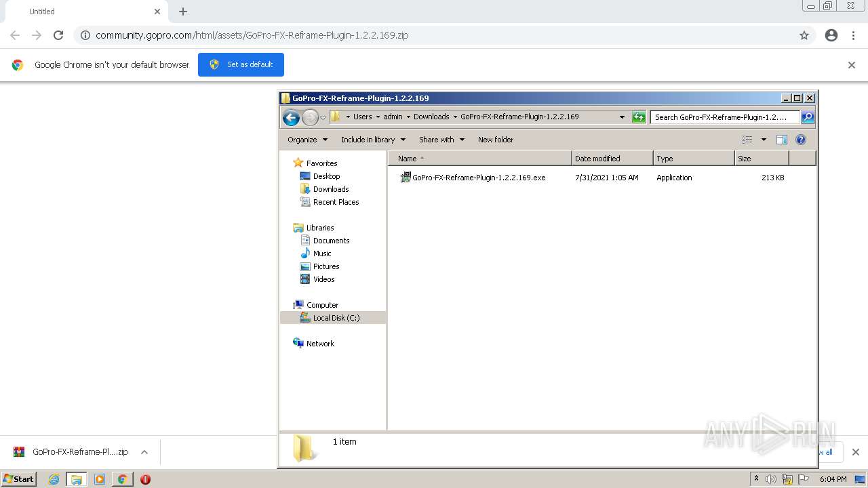Sort by Date modified column
The height and width of the screenshot is (488, 868).
click(612, 159)
